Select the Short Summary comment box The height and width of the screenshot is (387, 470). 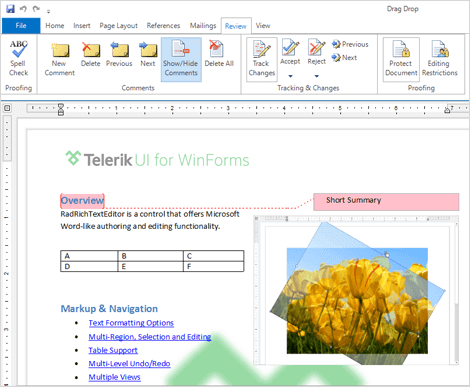pyautogui.click(x=386, y=202)
